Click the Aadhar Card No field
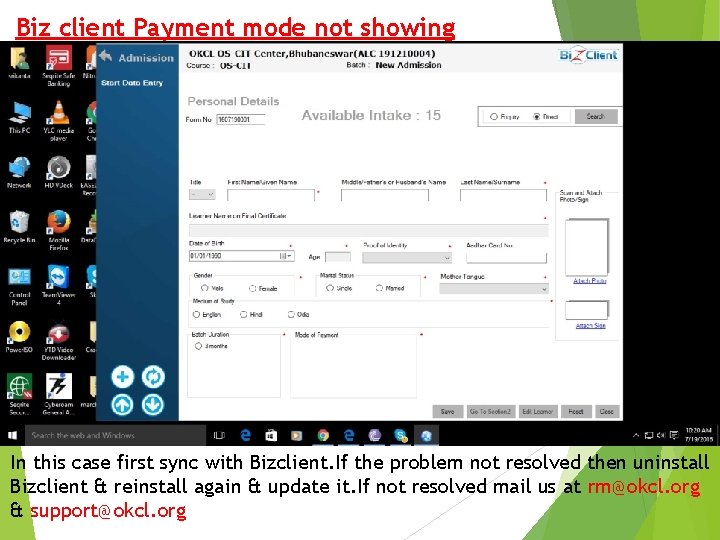The width and height of the screenshot is (720, 540). (506, 257)
